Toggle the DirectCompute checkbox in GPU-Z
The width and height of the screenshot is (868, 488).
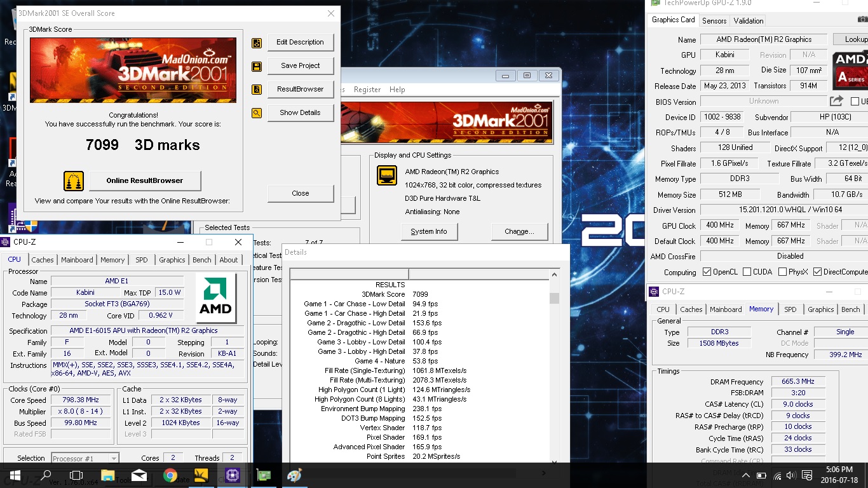click(817, 272)
